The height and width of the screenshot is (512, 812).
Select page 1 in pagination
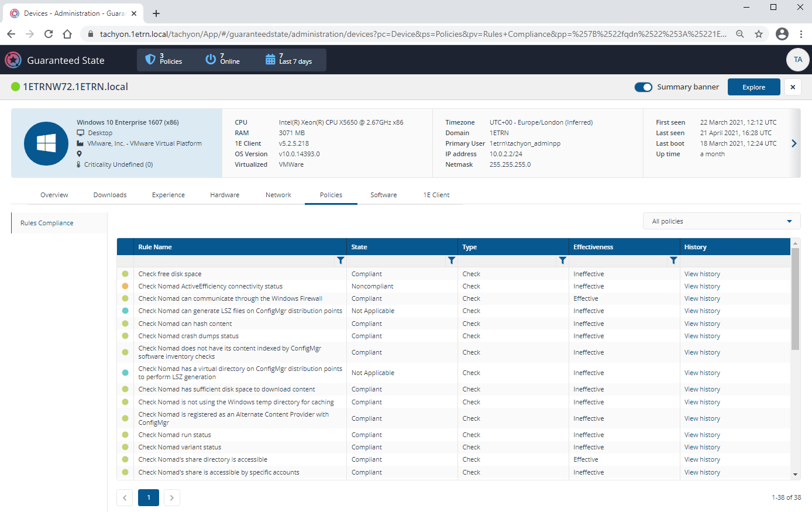[x=149, y=497]
